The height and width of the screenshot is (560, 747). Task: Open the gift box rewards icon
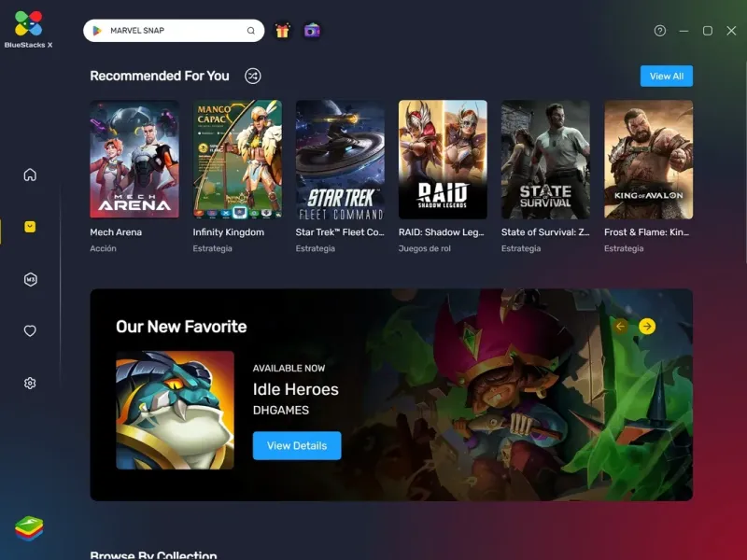tap(283, 31)
